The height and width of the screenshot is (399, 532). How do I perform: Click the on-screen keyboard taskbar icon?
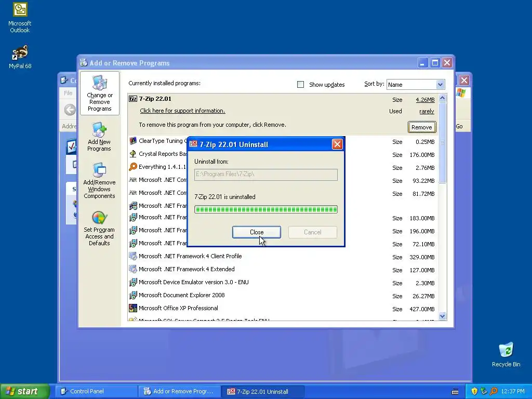tap(455, 392)
